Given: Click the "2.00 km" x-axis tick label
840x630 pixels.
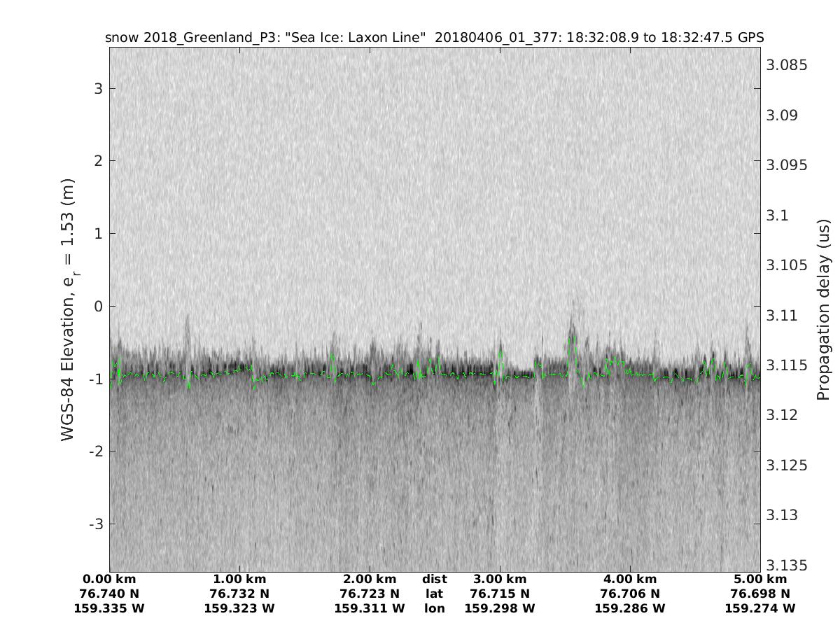Looking at the screenshot, I should coord(370,580).
